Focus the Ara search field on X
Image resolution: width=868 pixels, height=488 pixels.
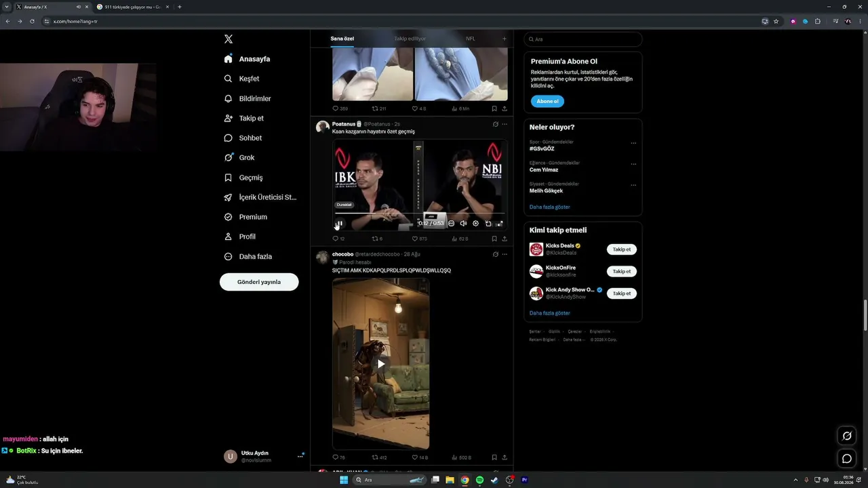pos(583,39)
